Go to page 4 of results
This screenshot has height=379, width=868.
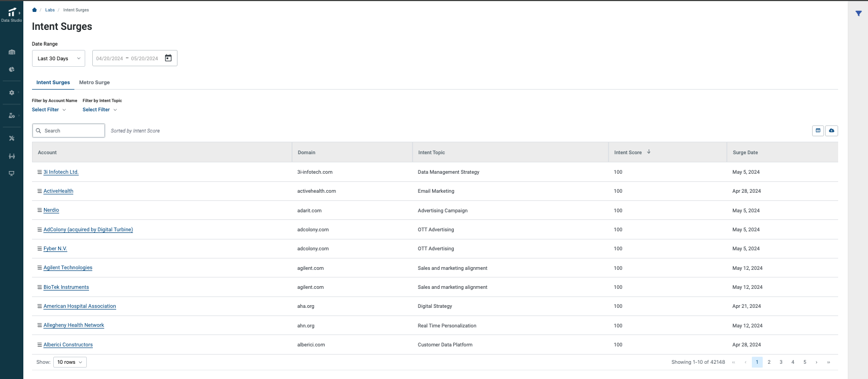tap(793, 362)
